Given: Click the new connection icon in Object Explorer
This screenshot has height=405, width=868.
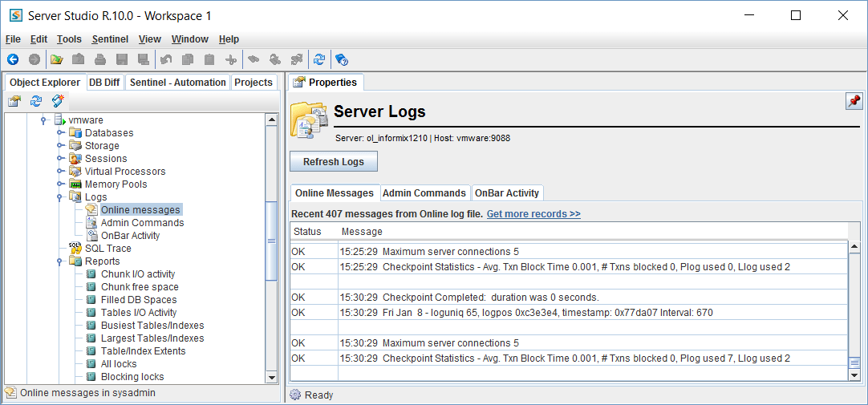Looking at the screenshot, I should click(x=58, y=101).
